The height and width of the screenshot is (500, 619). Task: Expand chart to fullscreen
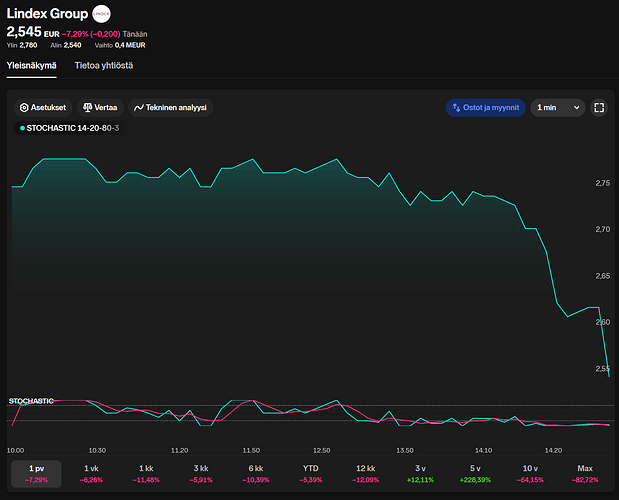[599, 107]
